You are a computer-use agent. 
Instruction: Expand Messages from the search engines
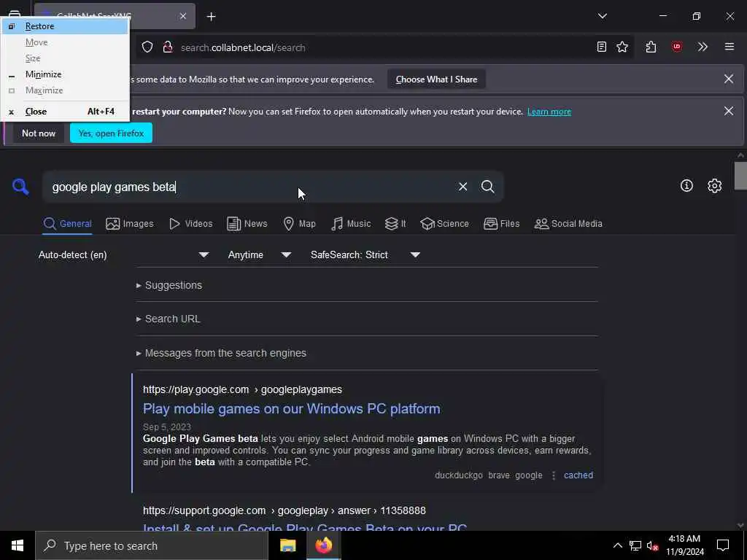click(222, 354)
